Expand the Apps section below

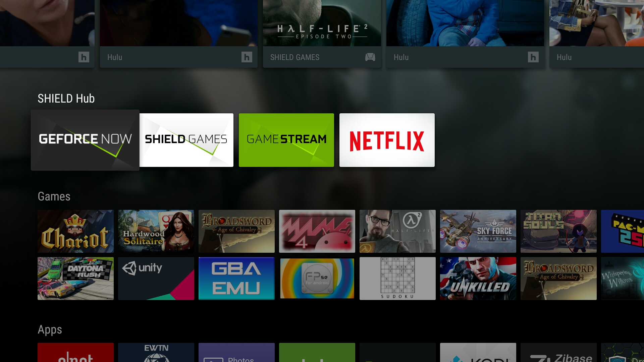click(50, 329)
